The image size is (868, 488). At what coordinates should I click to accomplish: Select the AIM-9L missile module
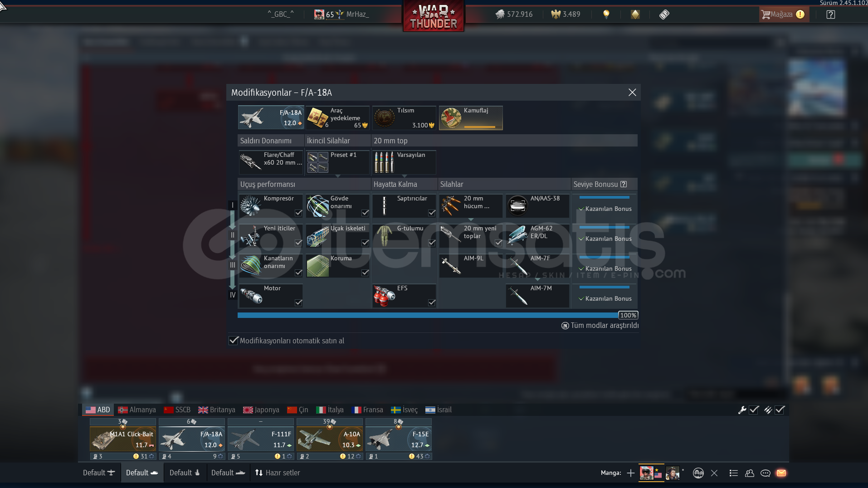(471, 265)
